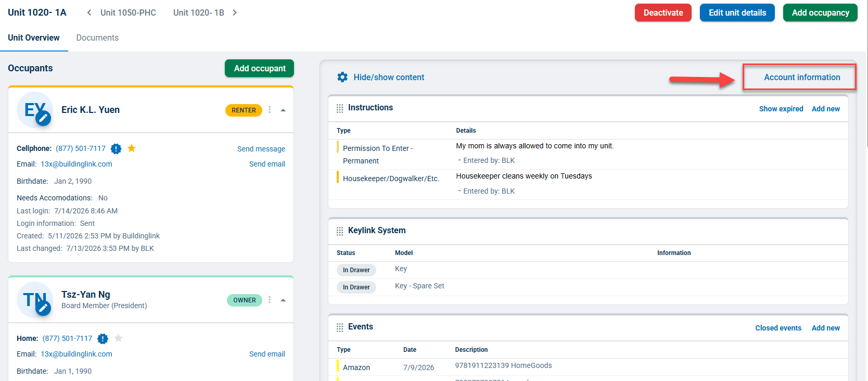Click blue alert badge next to Eric's cellphone
868x381 pixels.
116,149
